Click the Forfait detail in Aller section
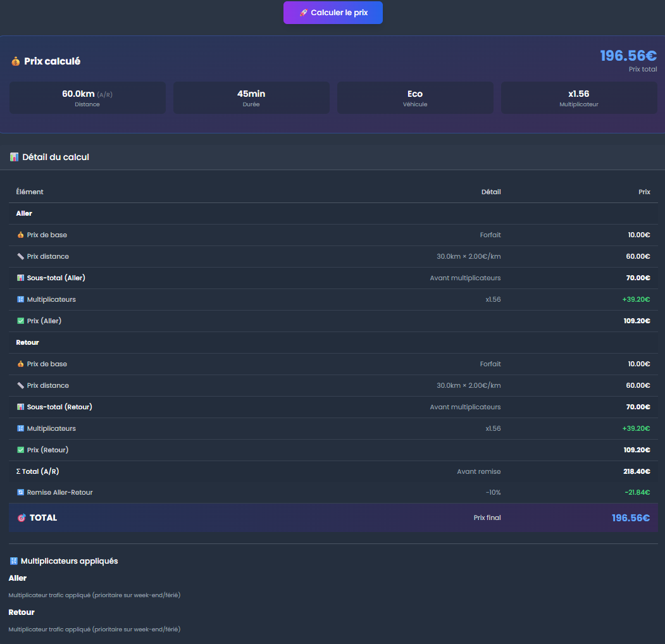665x644 pixels. coord(490,235)
